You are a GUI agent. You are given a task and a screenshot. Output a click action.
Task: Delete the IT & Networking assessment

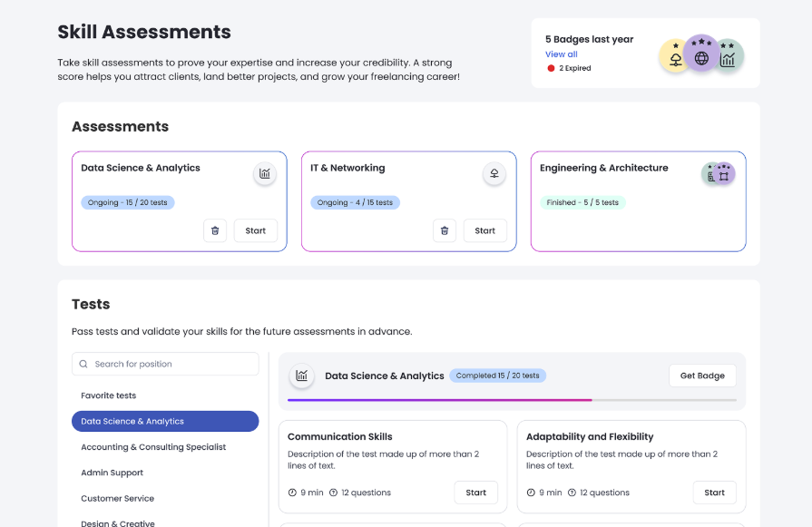tap(445, 230)
